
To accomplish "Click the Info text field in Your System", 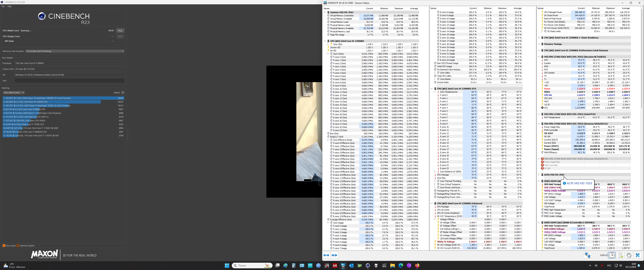I will (x=69, y=81).
